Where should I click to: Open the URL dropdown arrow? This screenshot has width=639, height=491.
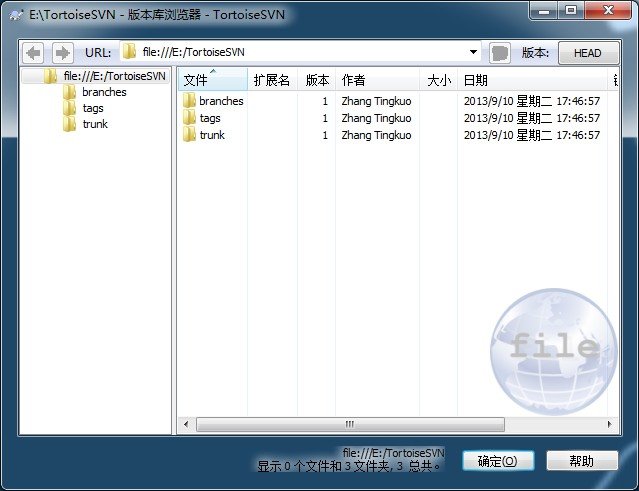point(473,52)
